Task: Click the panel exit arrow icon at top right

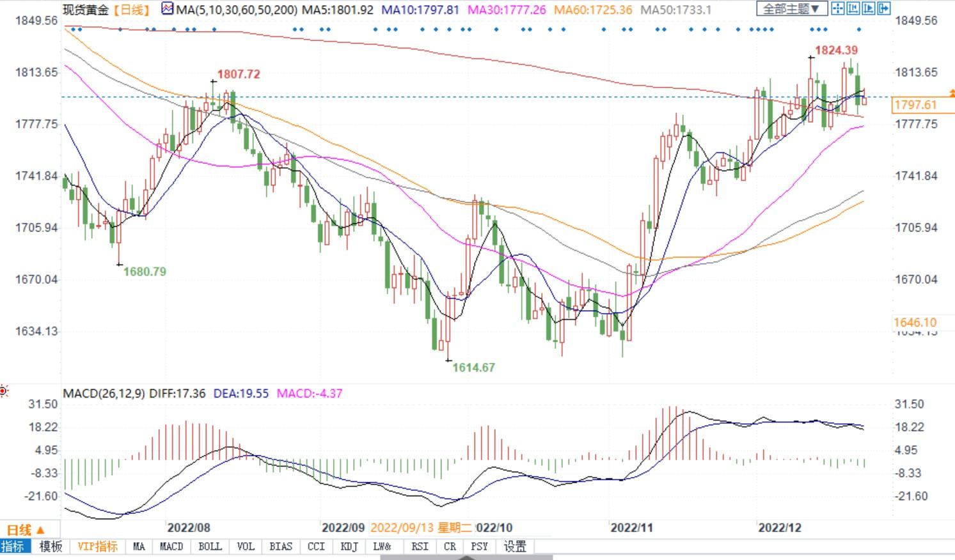Action: tap(883, 8)
